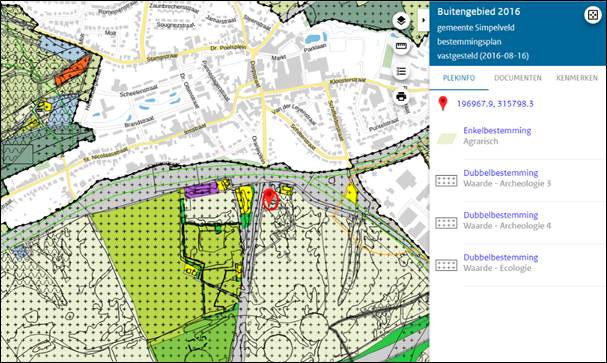607x363 pixels.
Task: Click 'Buitengebied 2016' plan title
Action: click(x=478, y=12)
